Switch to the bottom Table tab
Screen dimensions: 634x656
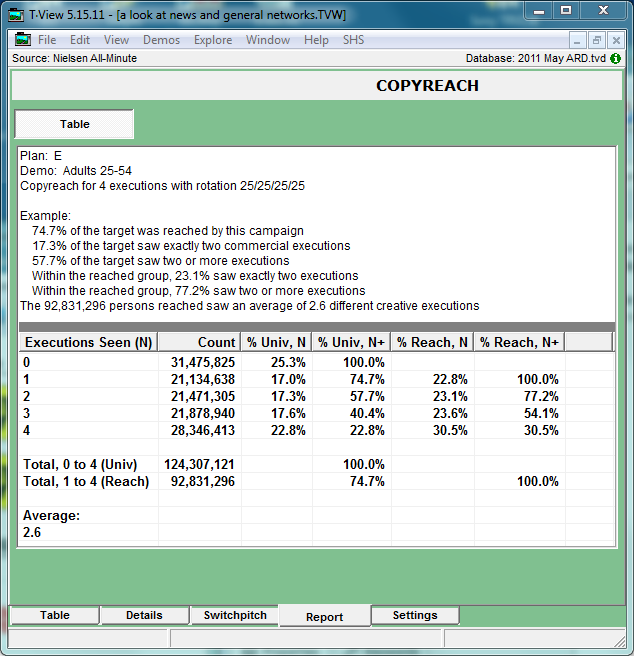coord(55,615)
